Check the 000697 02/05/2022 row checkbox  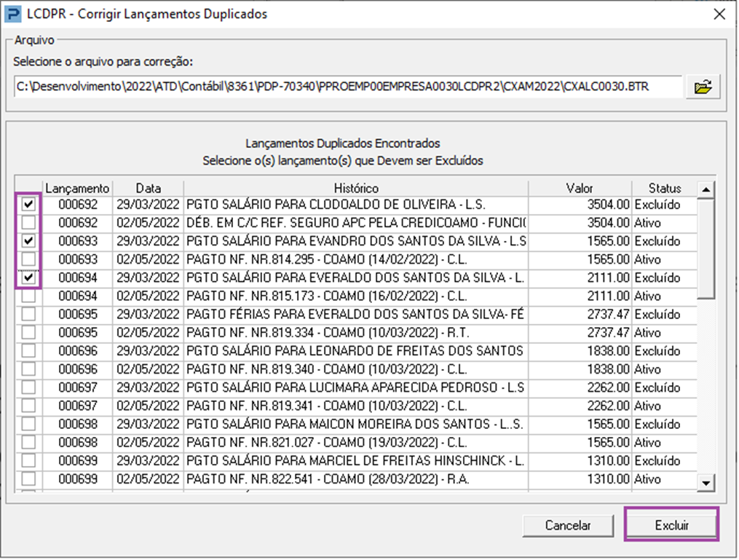point(28,406)
